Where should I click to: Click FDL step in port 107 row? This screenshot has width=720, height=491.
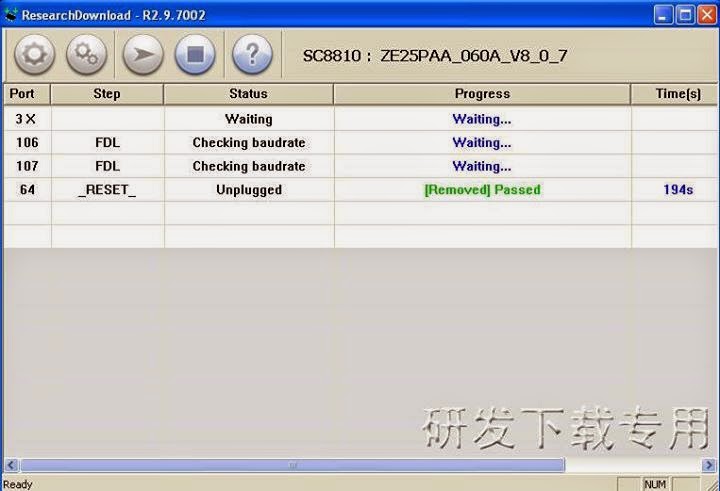pos(107,166)
